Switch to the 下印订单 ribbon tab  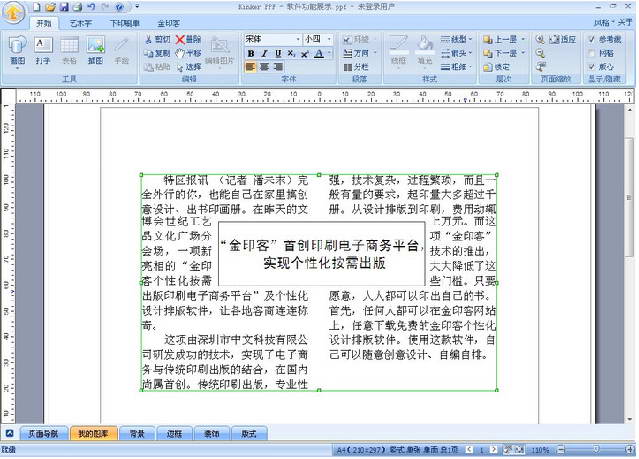tap(125, 23)
